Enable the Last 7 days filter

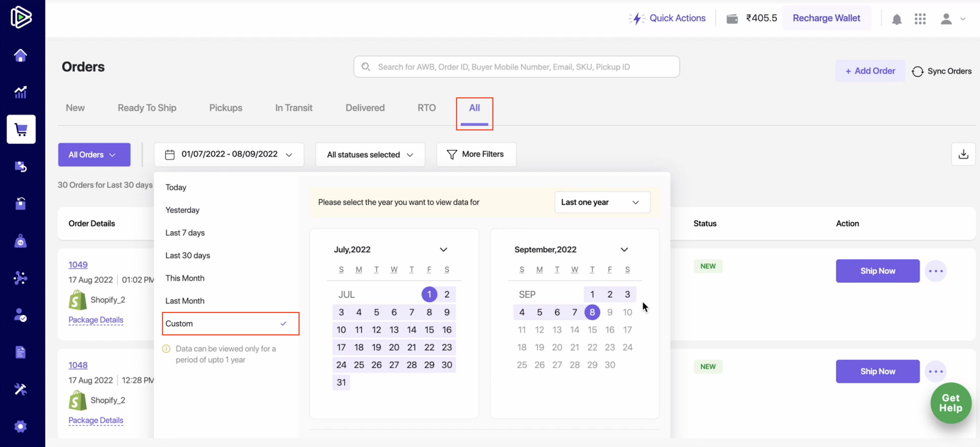[x=185, y=232]
